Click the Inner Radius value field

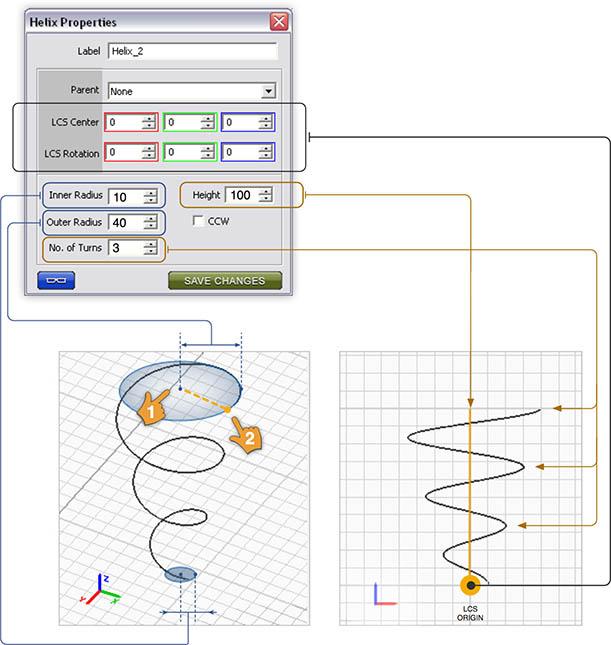126,197
